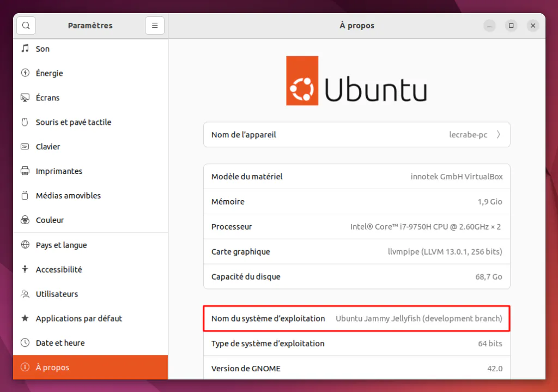Click the Utilisateurs people icon
The height and width of the screenshot is (392, 558).
(25, 294)
